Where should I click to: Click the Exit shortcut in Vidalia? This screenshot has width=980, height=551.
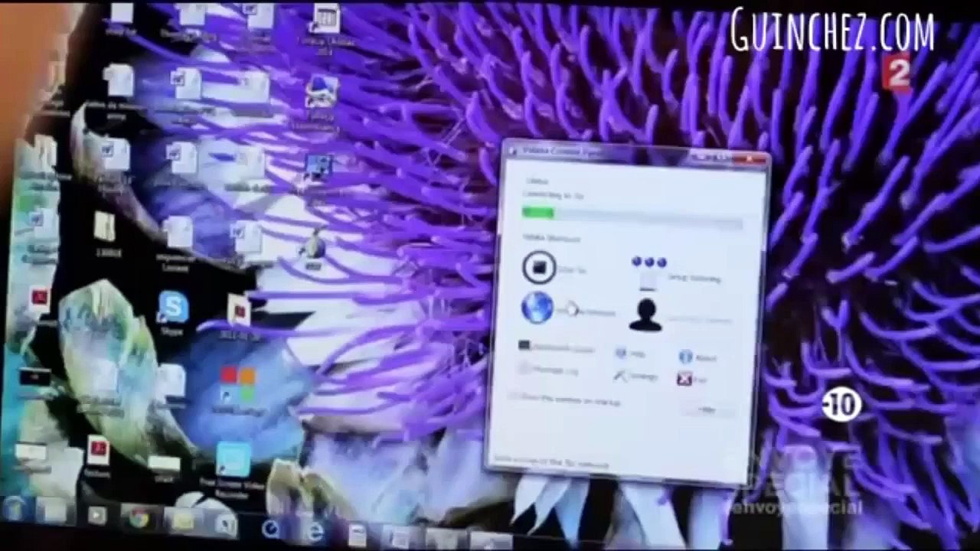point(691,379)
